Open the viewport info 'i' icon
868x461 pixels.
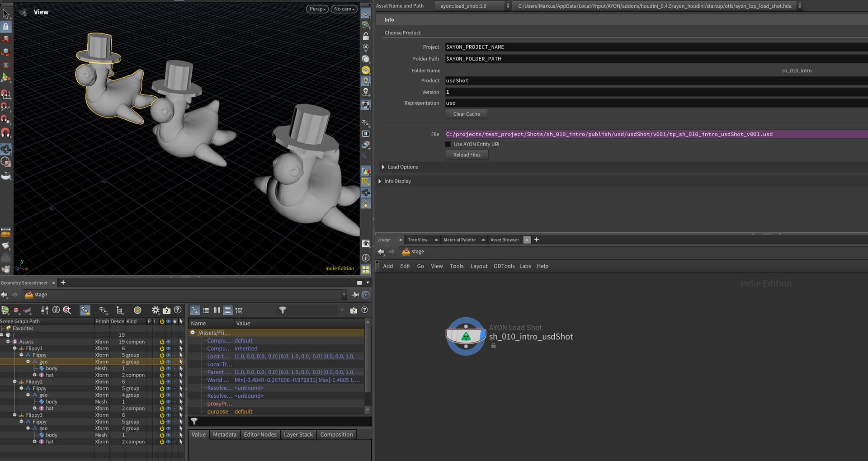click(366, 258)
